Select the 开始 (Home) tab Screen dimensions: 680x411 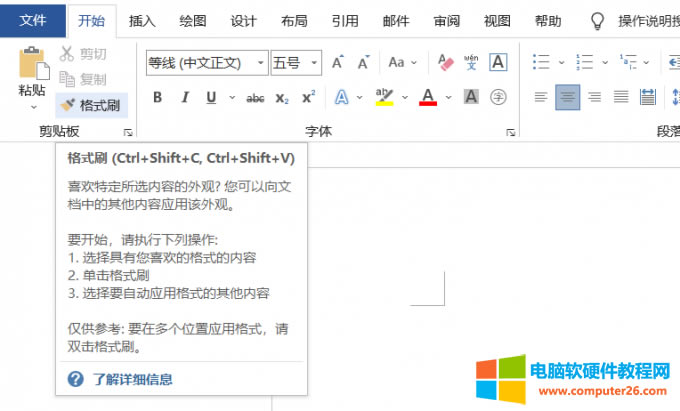(x=92, y=21)
